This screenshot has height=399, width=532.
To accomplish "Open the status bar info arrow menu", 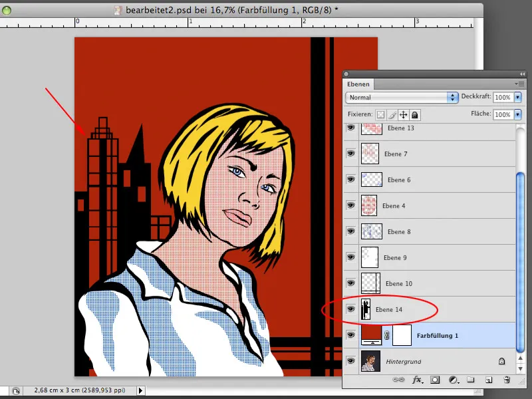I will pos(140,390).
